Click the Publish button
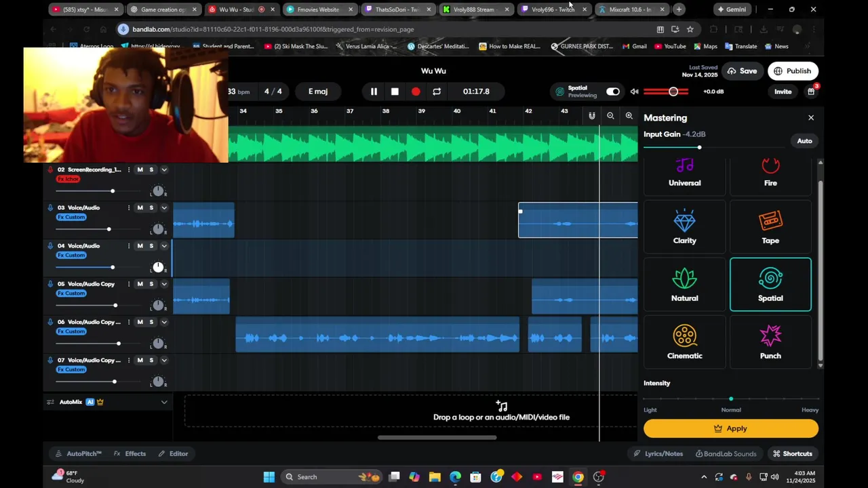This screenshot has width=868, height=488. point(792,71)
